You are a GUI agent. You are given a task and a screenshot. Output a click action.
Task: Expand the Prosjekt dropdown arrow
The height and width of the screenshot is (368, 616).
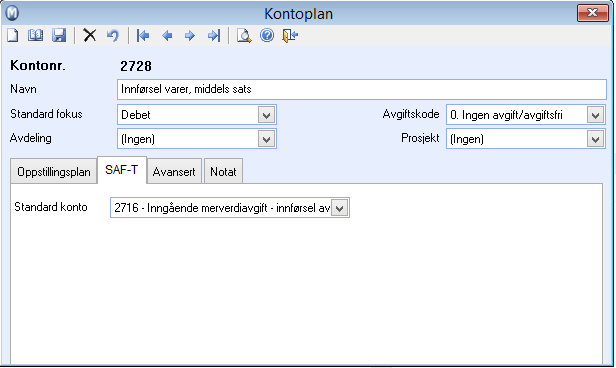[595, 139]
